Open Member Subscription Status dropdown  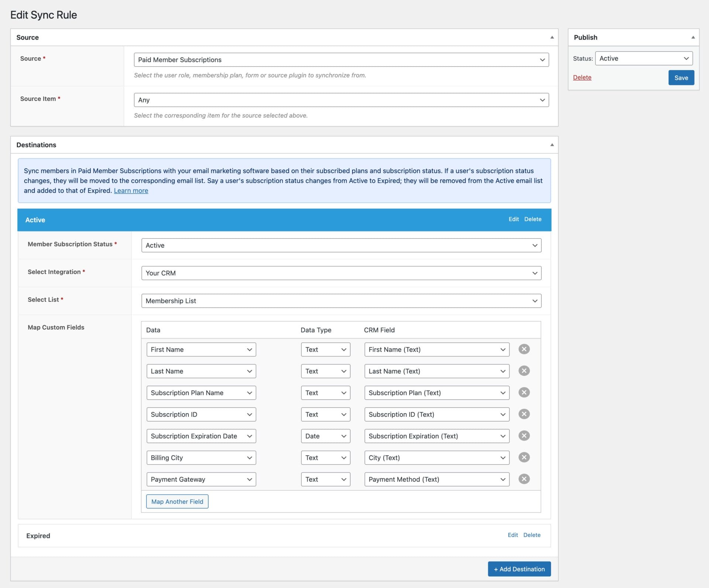341,245
